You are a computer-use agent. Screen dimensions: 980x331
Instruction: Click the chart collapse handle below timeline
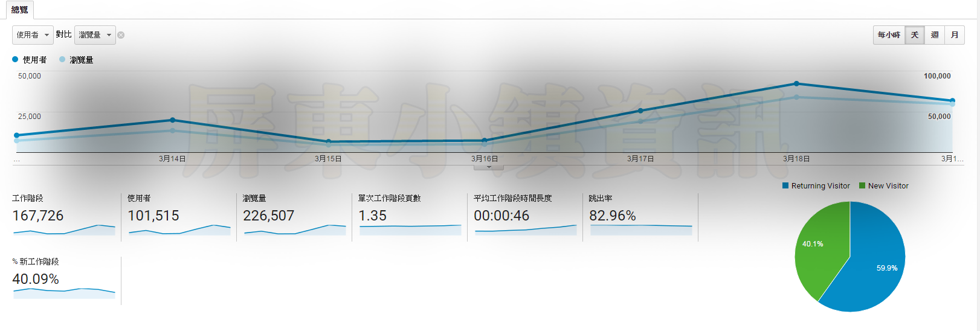click(489, 167)
